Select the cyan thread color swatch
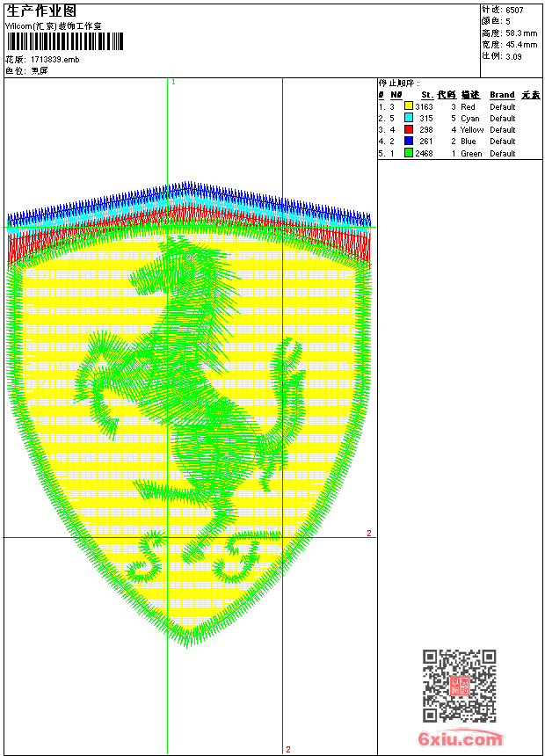 tap(409, 119)
